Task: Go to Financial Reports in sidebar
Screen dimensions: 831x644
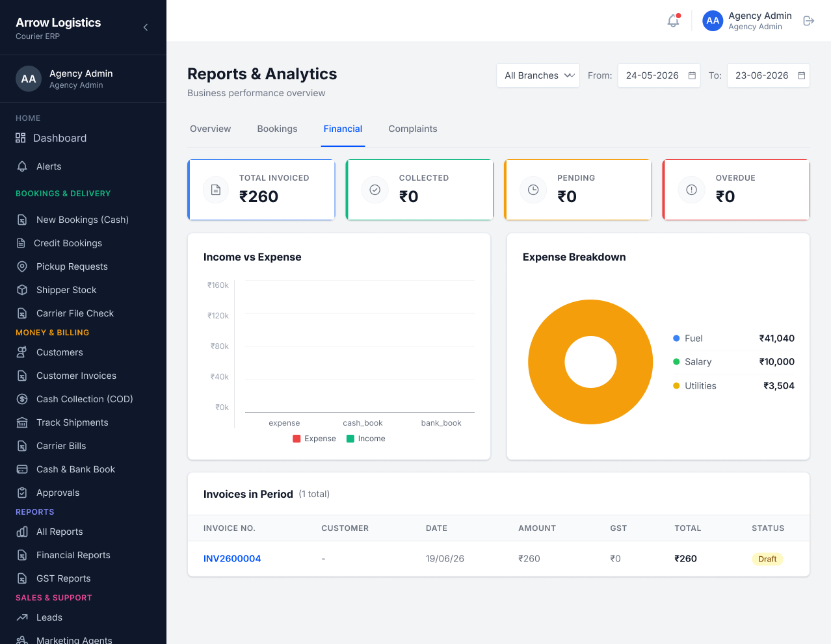Action: (73, 555)
